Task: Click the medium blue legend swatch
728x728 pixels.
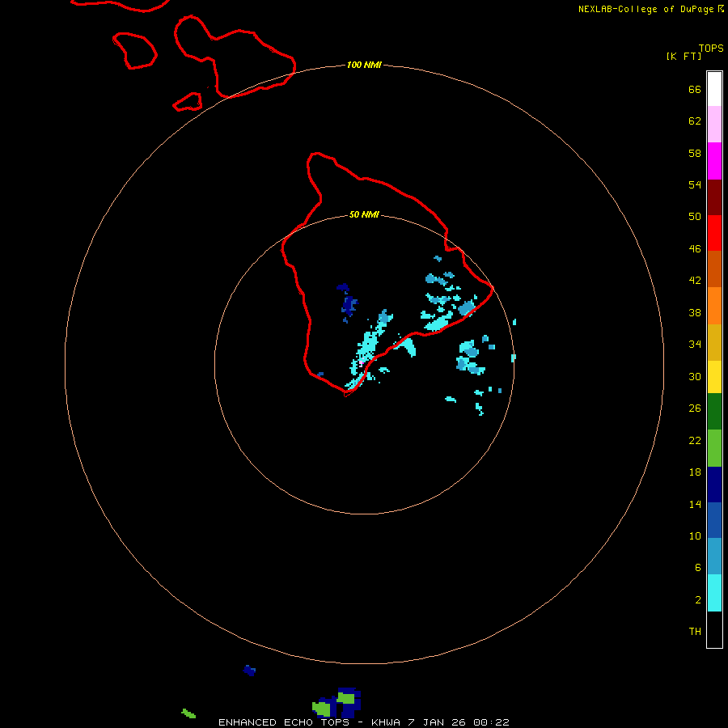Action: click(x=714, y=520)
